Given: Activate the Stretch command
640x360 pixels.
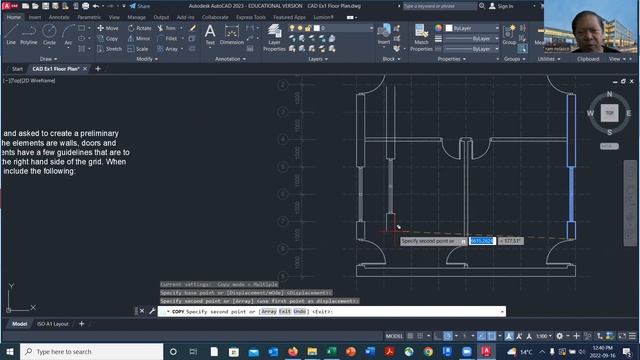Looking at the screenshot, I should (x=109, y=49).
